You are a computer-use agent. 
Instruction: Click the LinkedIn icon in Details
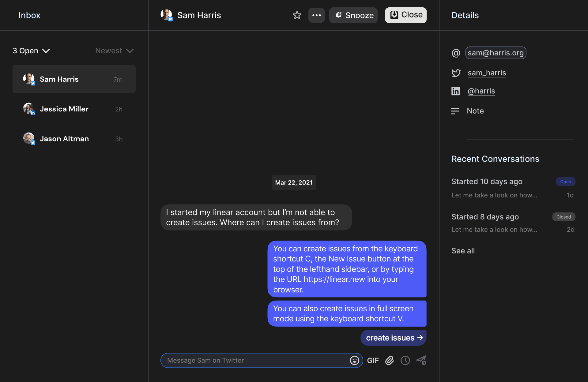(455, 91)
